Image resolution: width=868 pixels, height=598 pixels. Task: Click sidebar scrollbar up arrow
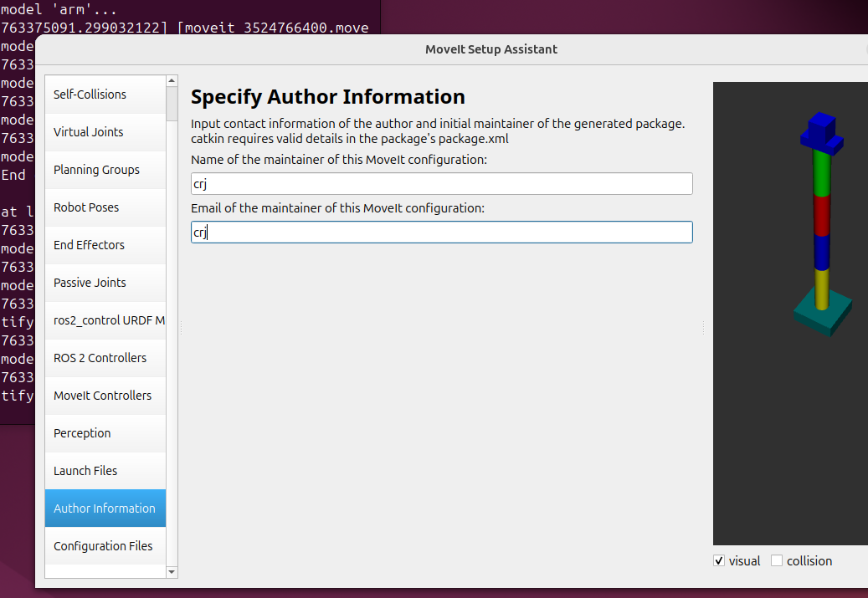point(172,81)
